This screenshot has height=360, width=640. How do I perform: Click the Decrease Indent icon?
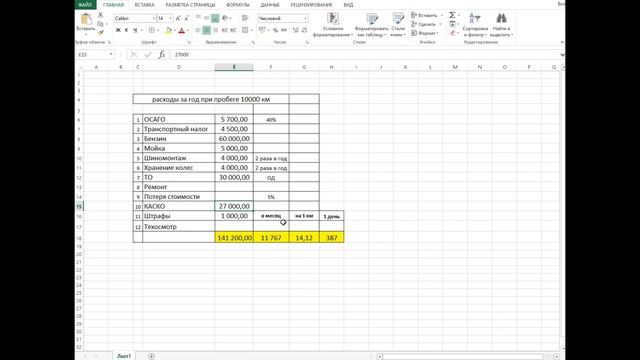(224, 30)
